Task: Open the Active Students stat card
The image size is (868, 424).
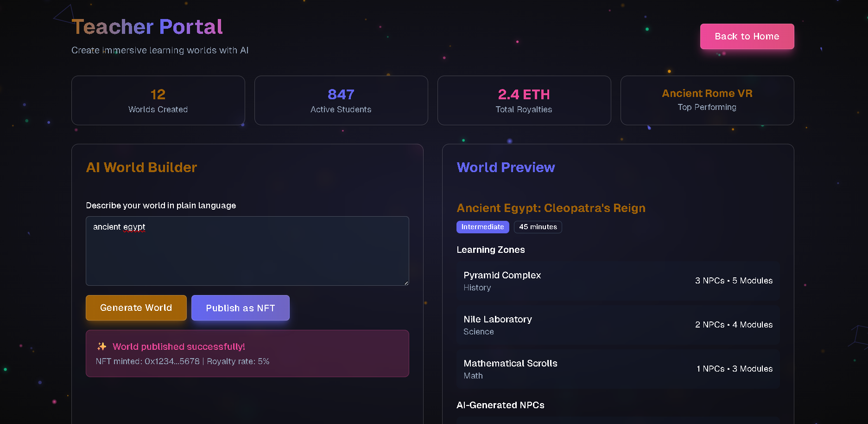Action: coord(341,100)
